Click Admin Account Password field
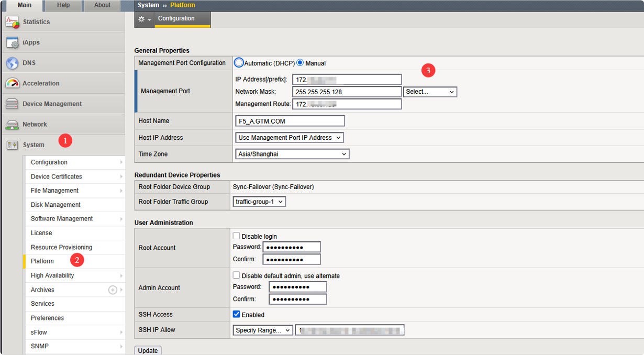The image size is (644, 355). pyautogui.click(x=298, y=287)
